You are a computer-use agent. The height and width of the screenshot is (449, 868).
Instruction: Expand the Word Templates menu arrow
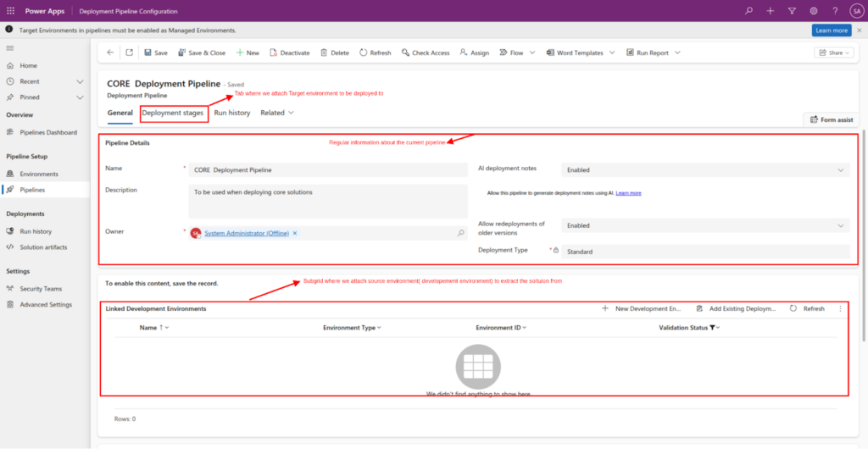pyautogui.click(x=612, y=53)
